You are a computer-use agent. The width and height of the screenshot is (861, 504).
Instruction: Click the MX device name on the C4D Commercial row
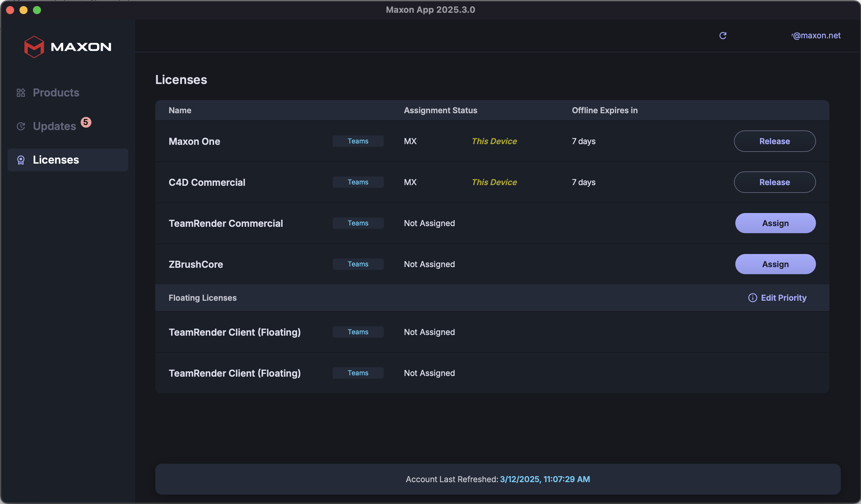[410, 182]
